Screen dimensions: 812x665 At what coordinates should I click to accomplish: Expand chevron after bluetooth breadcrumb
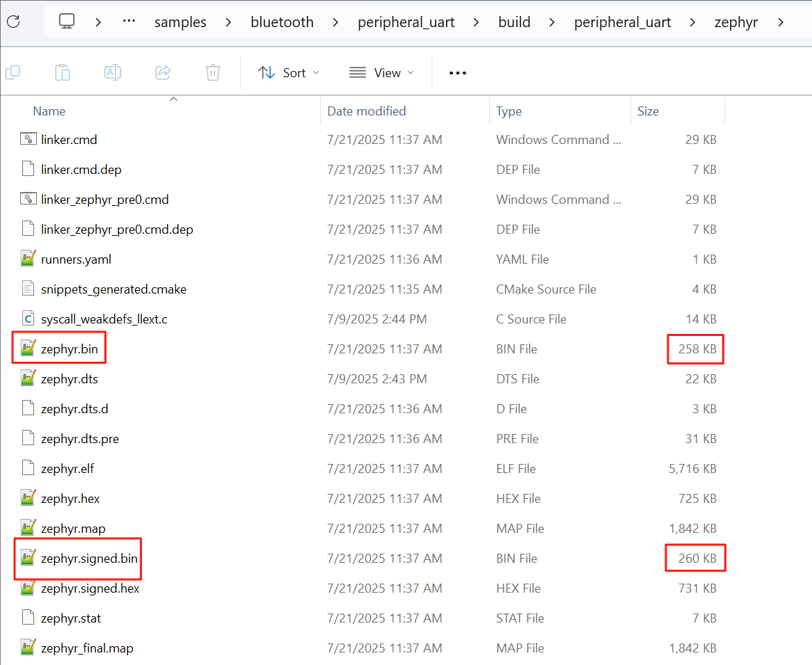335,22
